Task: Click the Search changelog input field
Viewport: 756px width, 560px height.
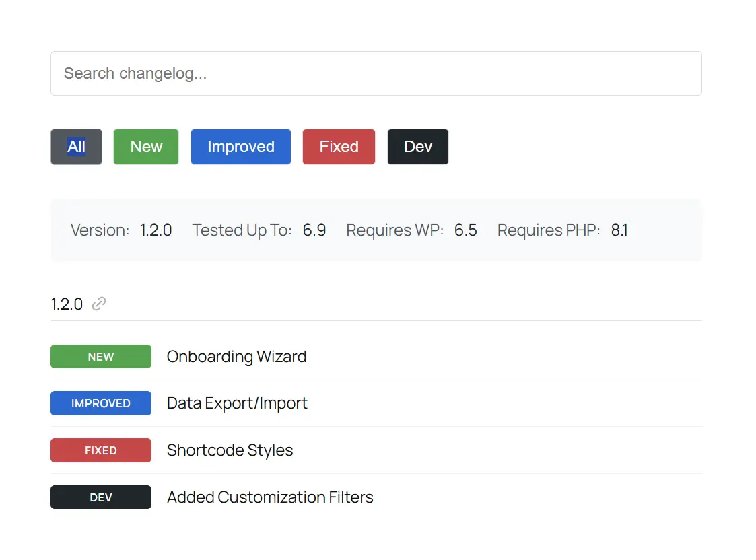Action: 376,73
